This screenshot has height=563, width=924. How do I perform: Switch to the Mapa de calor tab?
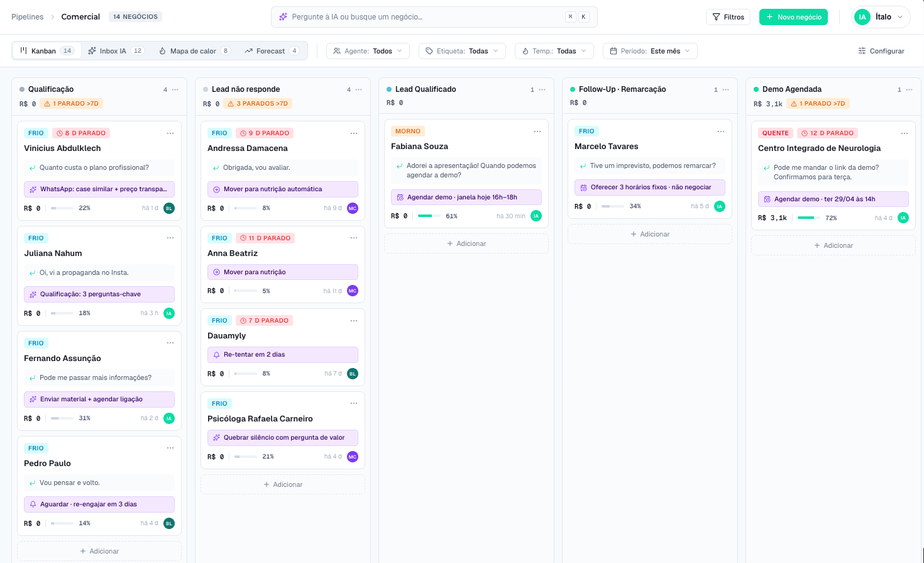click(x=194, y=51)
